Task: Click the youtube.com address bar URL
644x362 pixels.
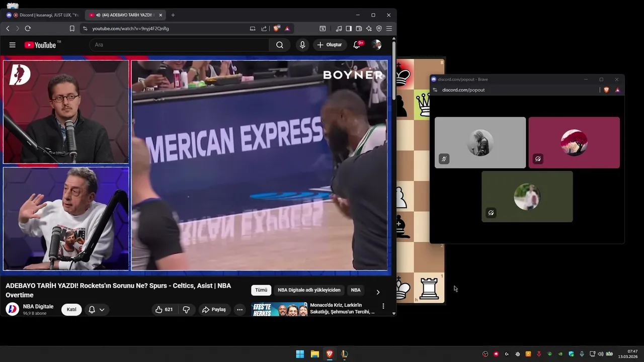Action: [131, 29]
